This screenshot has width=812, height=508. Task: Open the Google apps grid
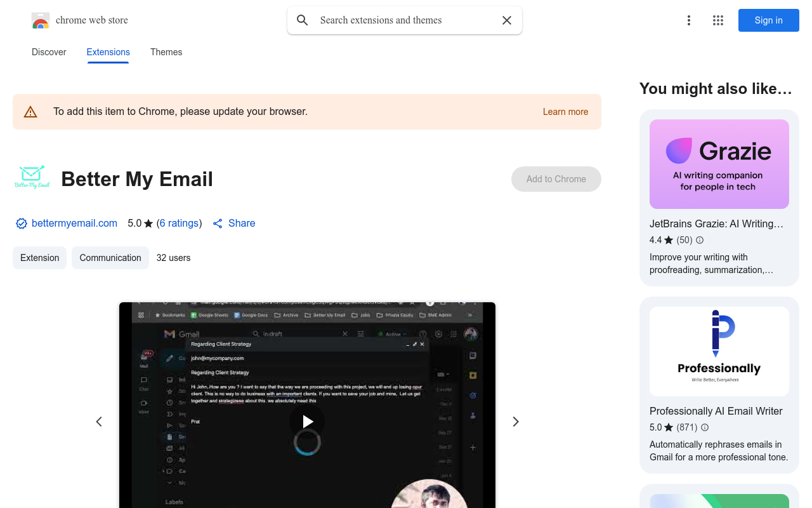click(x=718, y=20)
